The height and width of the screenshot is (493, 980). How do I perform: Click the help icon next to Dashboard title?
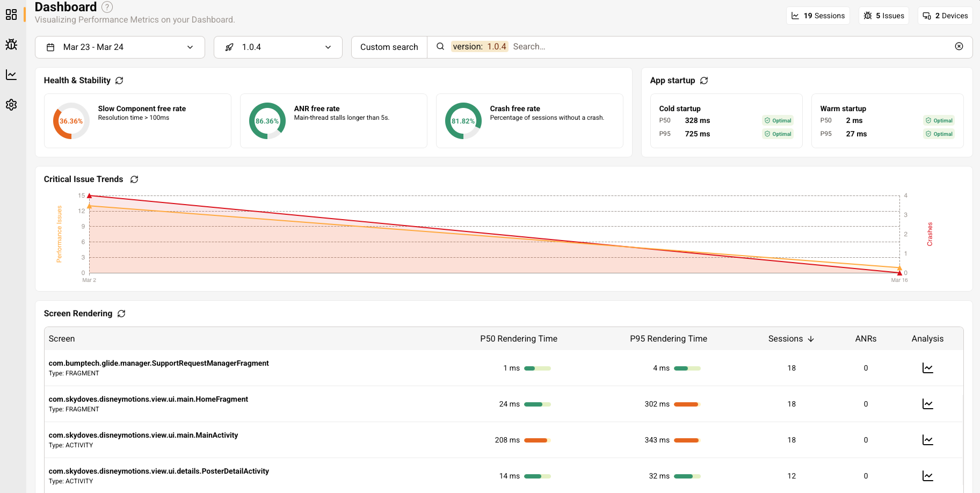[106, 7]
